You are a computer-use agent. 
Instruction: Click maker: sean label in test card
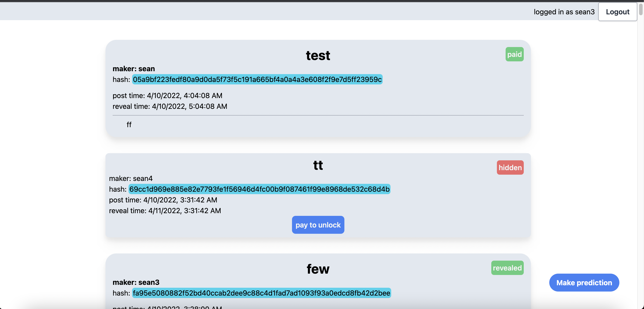click(x=133, y=69)
